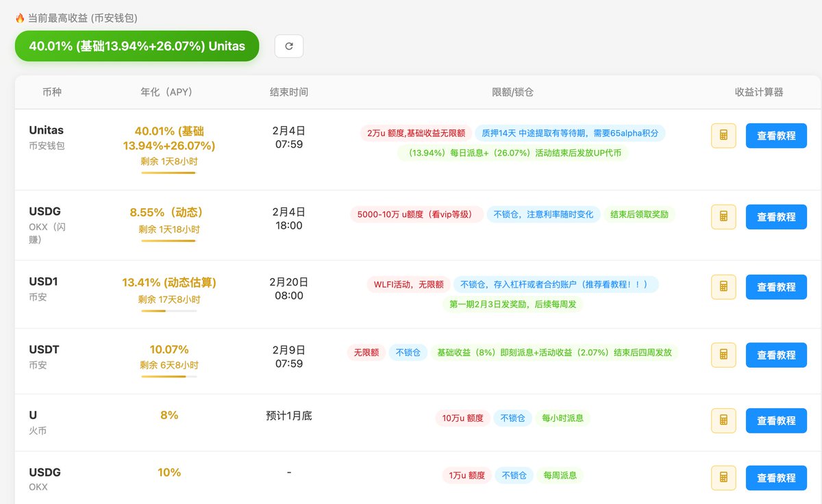Click 查看教程 for the U 火币 row
Viewport: 822px width, 504px height.
point(776,420)
